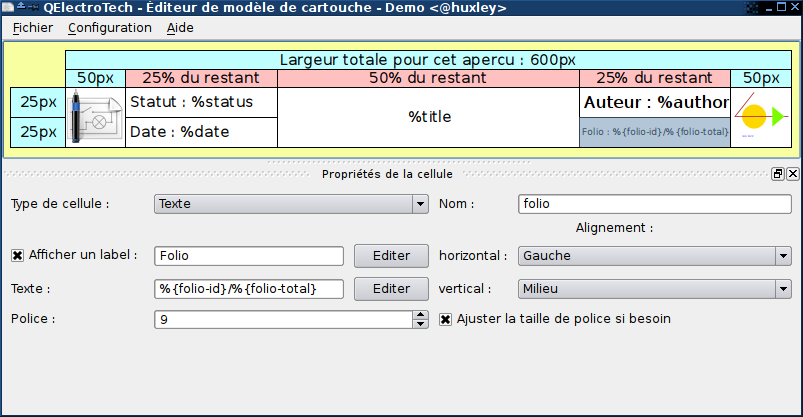Select the pen and schematic logo cell
This screenshot has height=417, width=803.
point(96,117)
